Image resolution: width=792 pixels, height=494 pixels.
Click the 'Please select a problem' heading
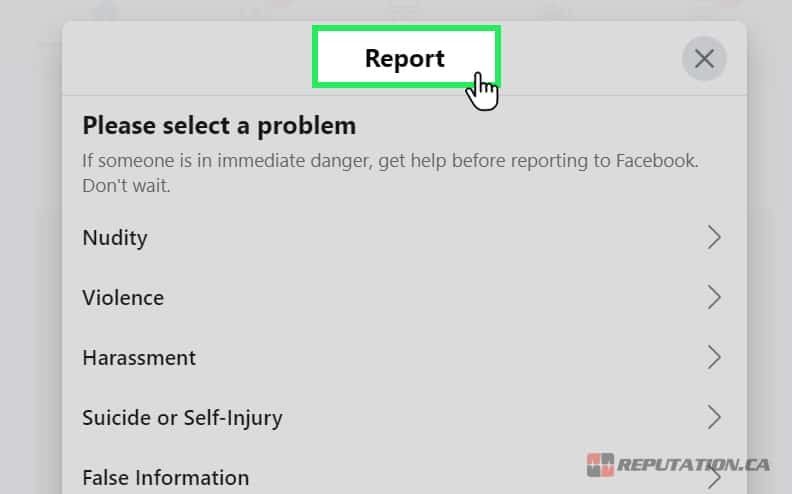tap(219, 126)
